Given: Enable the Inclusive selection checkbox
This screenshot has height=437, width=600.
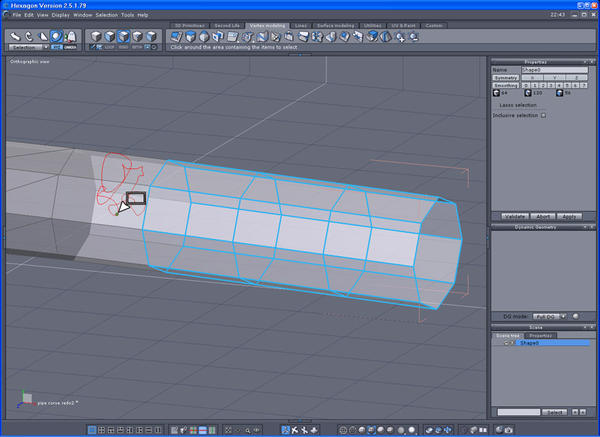Looking at the screenshot, I should (543, 115).
